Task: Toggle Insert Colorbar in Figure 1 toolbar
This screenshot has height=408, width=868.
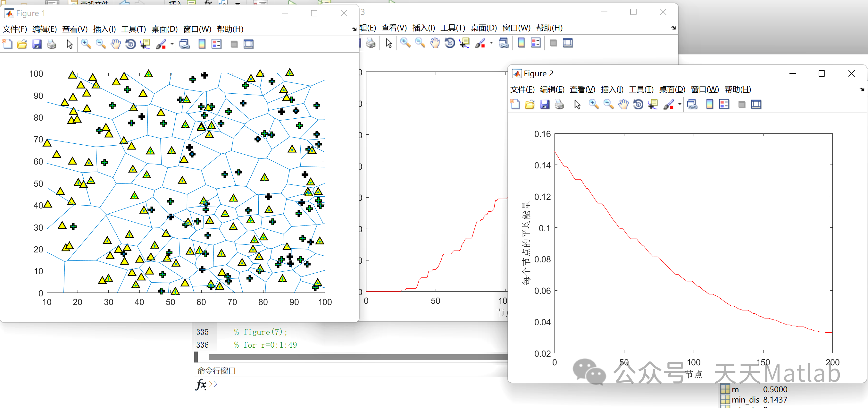Action: [202, 44]
